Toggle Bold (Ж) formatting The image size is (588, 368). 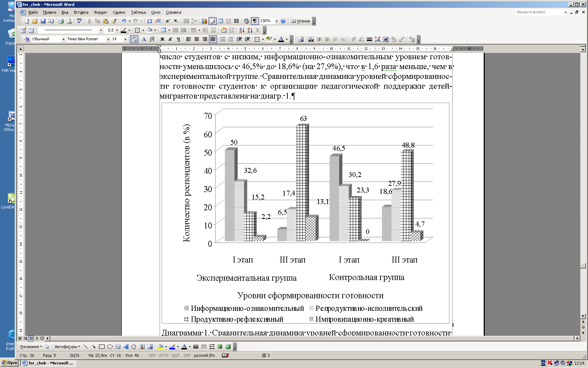[162, 39]
